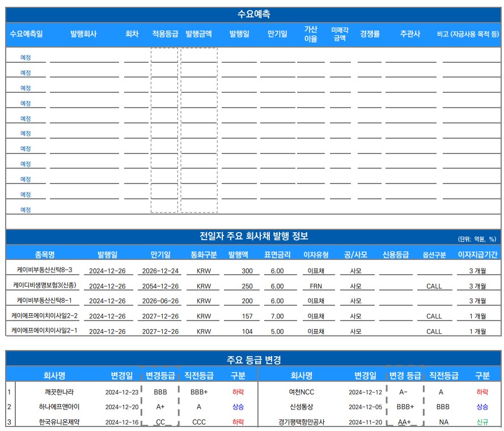The width and height of the screenshot is (504, 431).
Task: Select the 신규 status for 경기평택항만공사
Action: [x=482, y=422]
